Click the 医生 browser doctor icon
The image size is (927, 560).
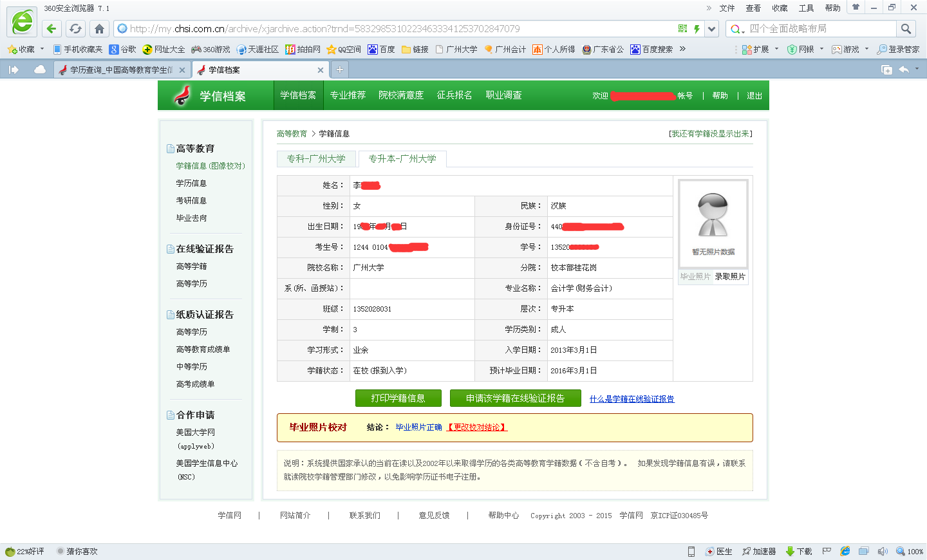pyautogui.click(x=719, y=552)
